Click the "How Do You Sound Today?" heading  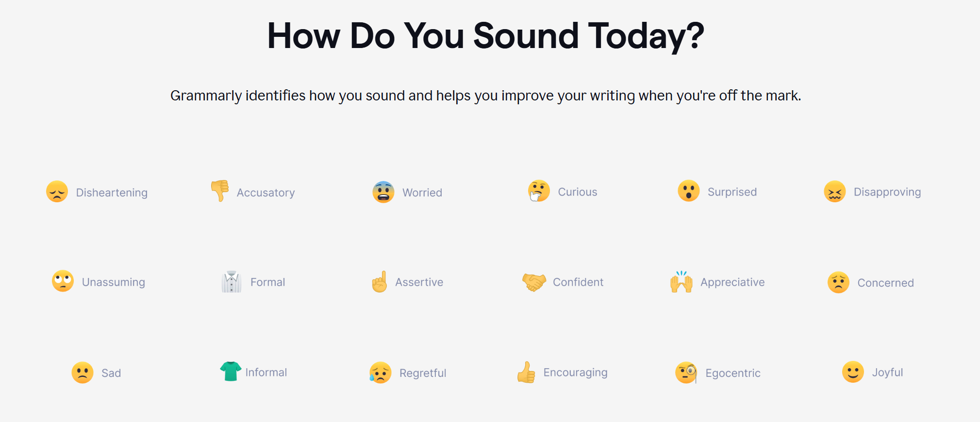[x=485, y=36]
